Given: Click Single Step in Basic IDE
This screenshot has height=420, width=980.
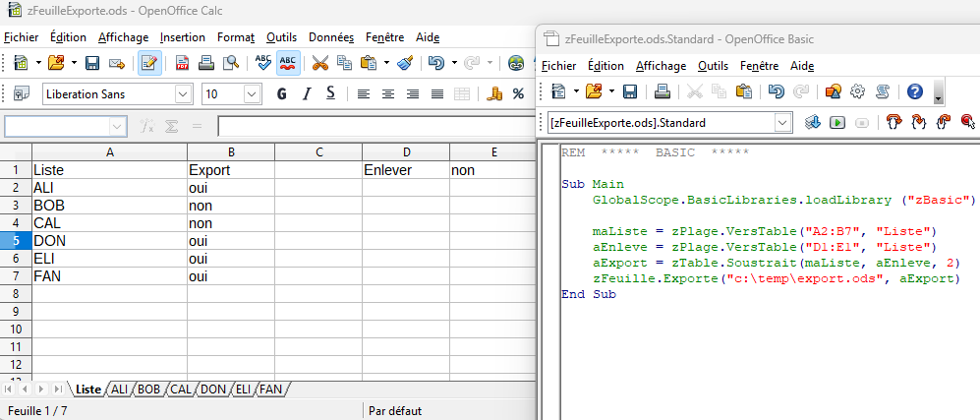Looking at the screenshot, I should [918, 123].
